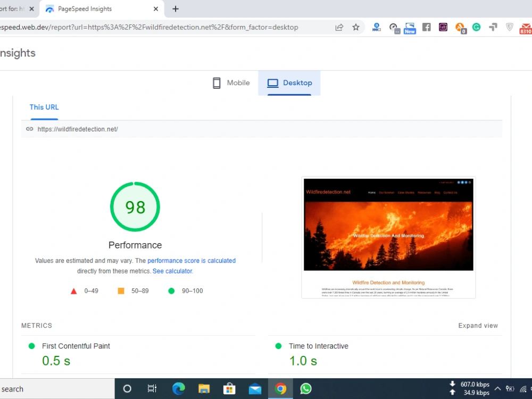532x399 pixels.
Task: Open Microsoft Store from the taskbar
Action: 229,388
